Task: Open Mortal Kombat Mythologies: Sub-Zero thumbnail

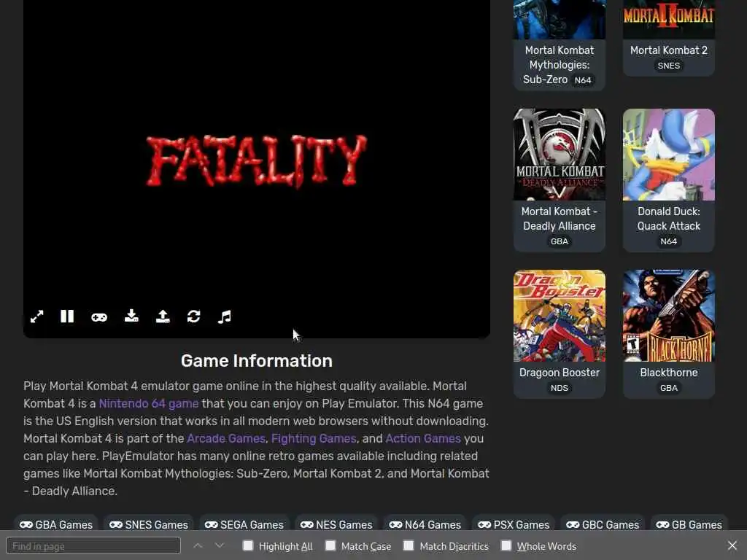Action: click(x=560, y=20)
